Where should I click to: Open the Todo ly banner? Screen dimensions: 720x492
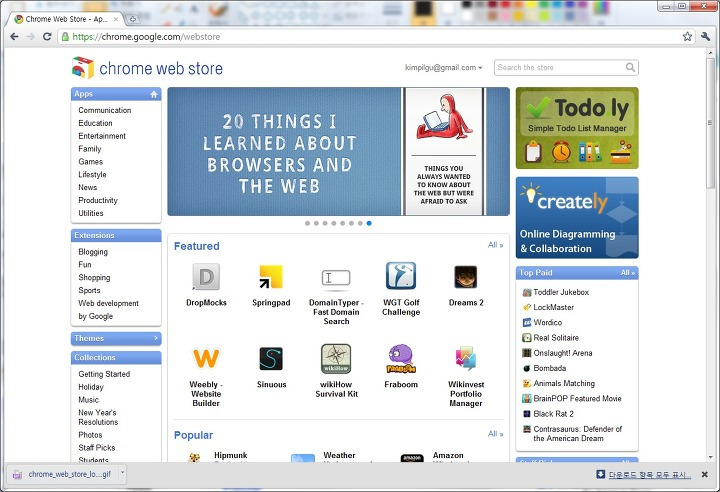pyautogui.click(x=577, y=128)
